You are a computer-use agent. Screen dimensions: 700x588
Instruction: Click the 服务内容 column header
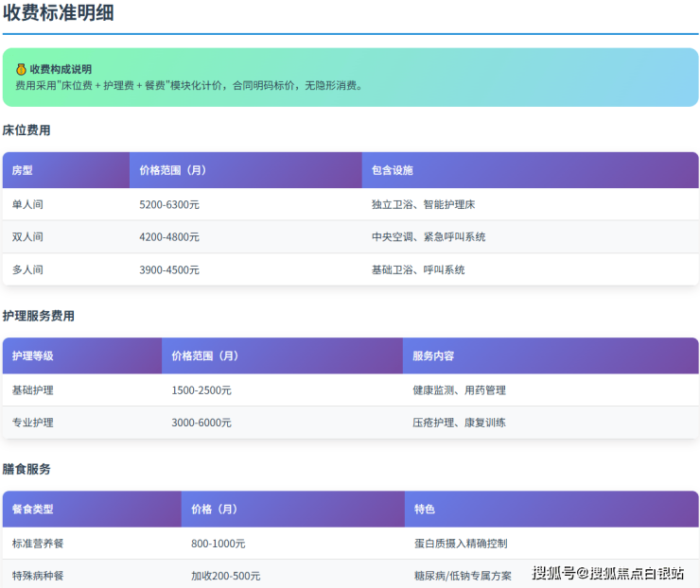coord(433,356)
